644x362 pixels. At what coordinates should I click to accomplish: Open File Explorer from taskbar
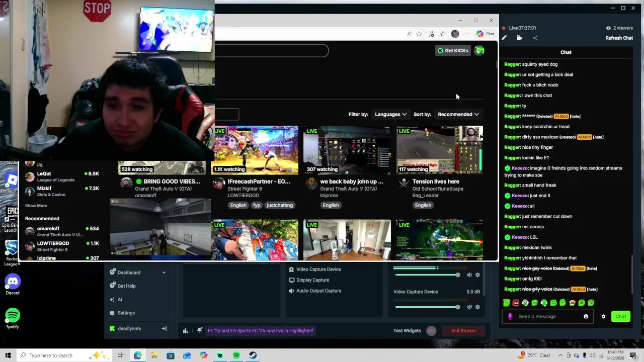click(x=154, y=355)
